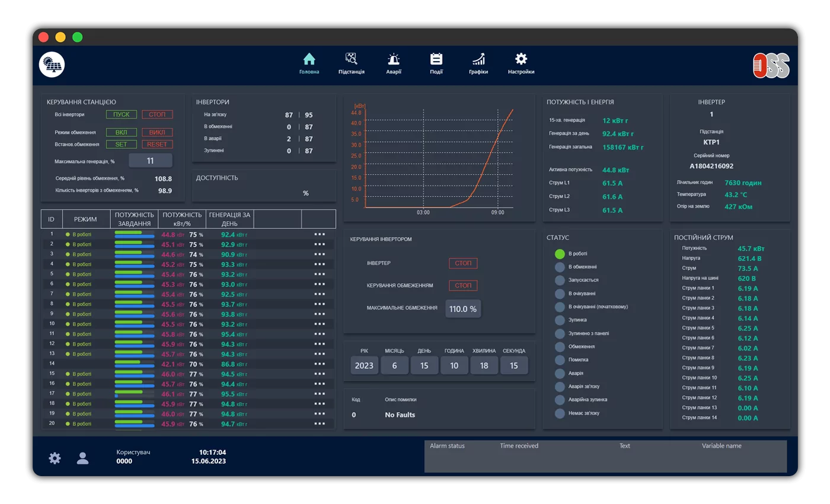
Task: Click the 110.0 % maximum limitation field
Action: [463, 309]
